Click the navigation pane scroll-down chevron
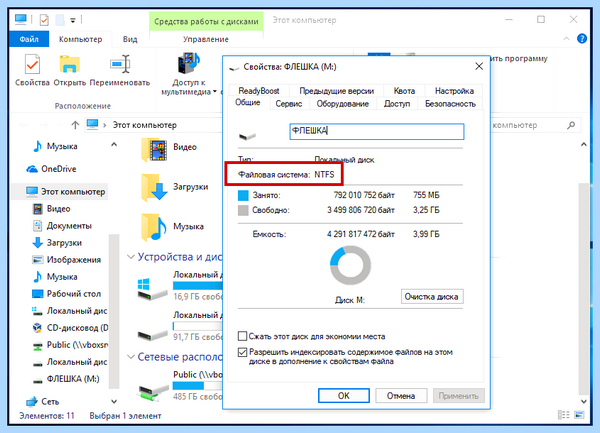The image size is (600, 433). point(114,401)
